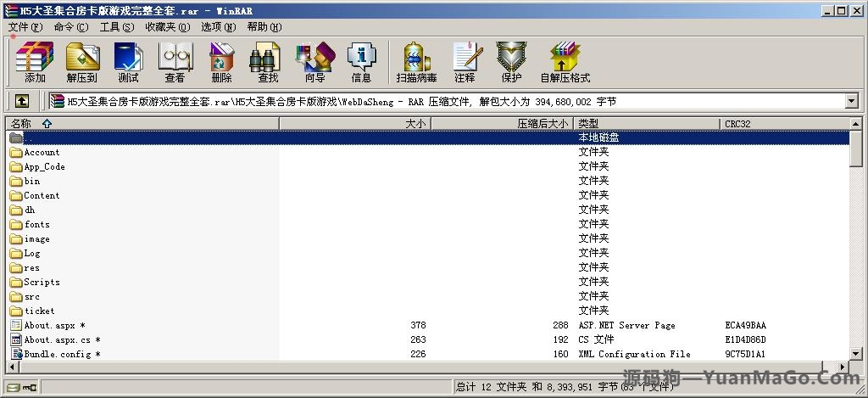Open the 查看 (View) tool
Image resolution: width=868 pixels, height=398 pixels.
point(175,62)
